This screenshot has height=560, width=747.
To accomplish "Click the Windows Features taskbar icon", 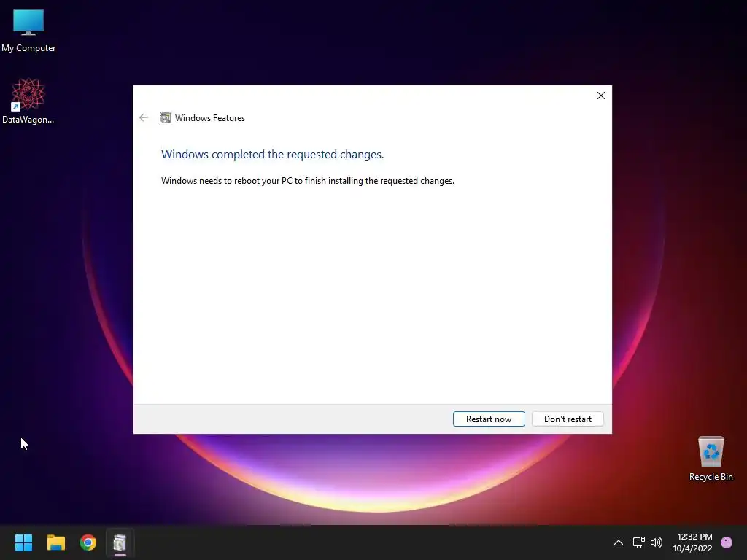I will (120, 542).
